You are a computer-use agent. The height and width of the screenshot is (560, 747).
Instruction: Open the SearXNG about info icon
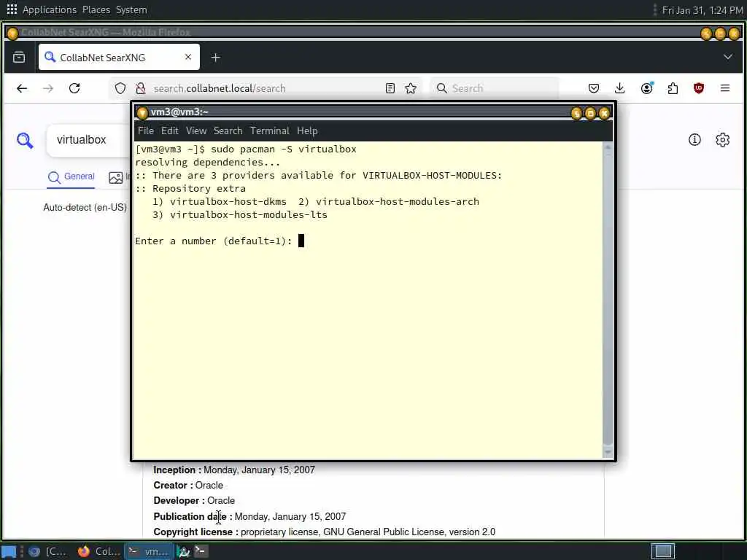coord(694,139)
